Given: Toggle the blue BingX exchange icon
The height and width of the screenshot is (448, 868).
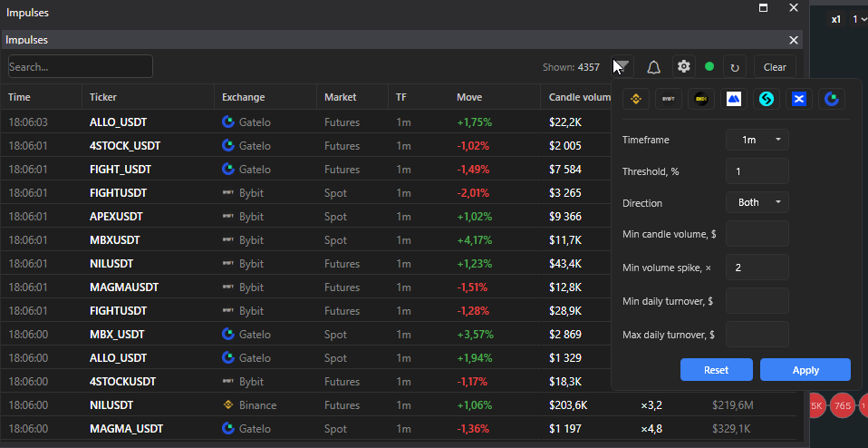Looking at the screenshot, I should click(799, 99).
